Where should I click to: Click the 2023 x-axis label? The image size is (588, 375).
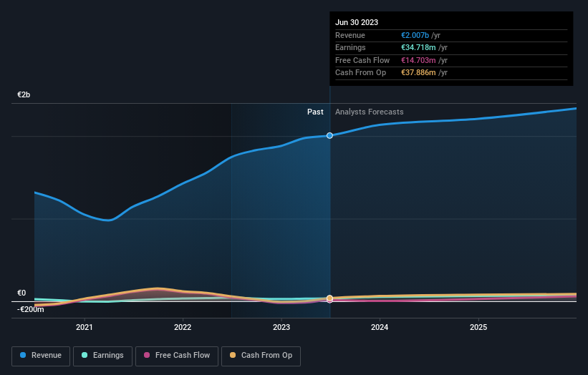point(281,328)
